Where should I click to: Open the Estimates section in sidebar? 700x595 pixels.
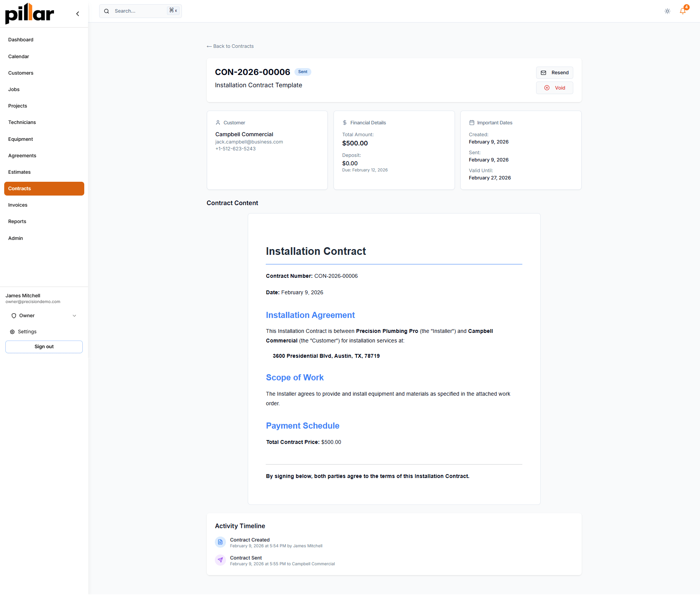pos(20,172)
